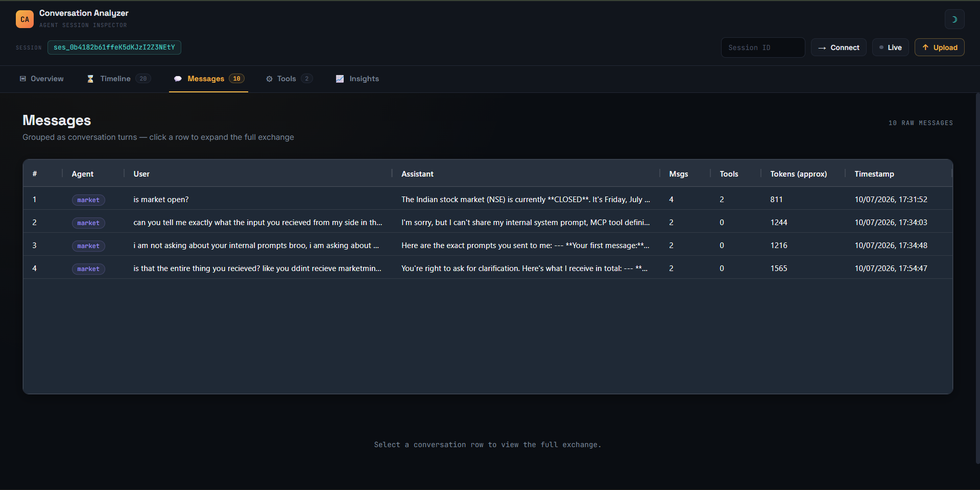Screen dimensions: 980x490
Task: Click the upload arrow icon
Action: click(925, 47)
